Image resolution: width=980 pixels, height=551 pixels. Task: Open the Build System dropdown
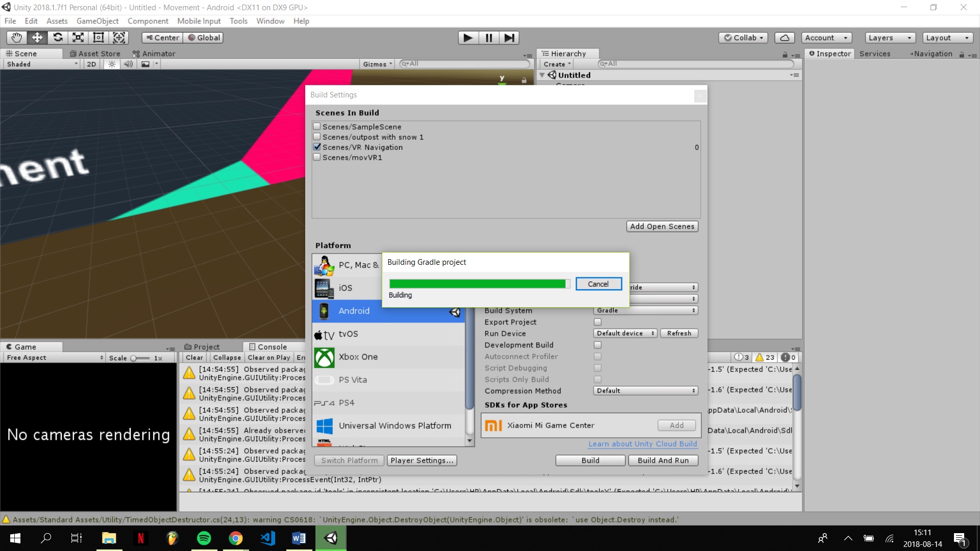(645, 310)
